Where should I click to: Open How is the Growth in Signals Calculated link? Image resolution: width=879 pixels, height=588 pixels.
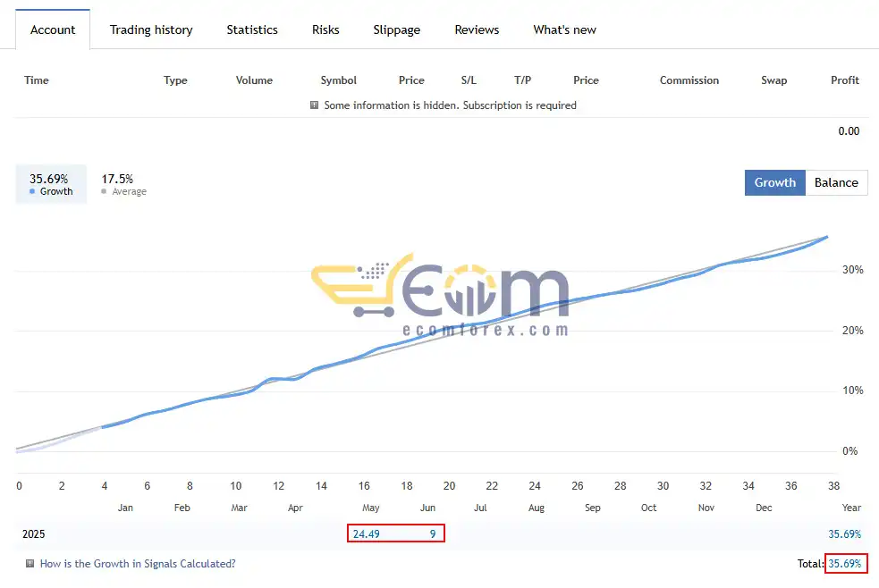coord(138,563)
